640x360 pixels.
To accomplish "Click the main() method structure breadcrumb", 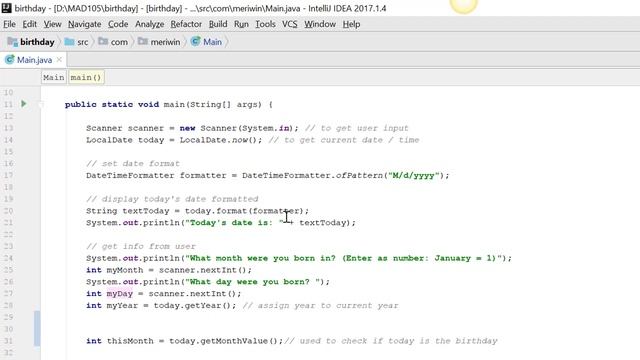I will [x=86, y=77].
